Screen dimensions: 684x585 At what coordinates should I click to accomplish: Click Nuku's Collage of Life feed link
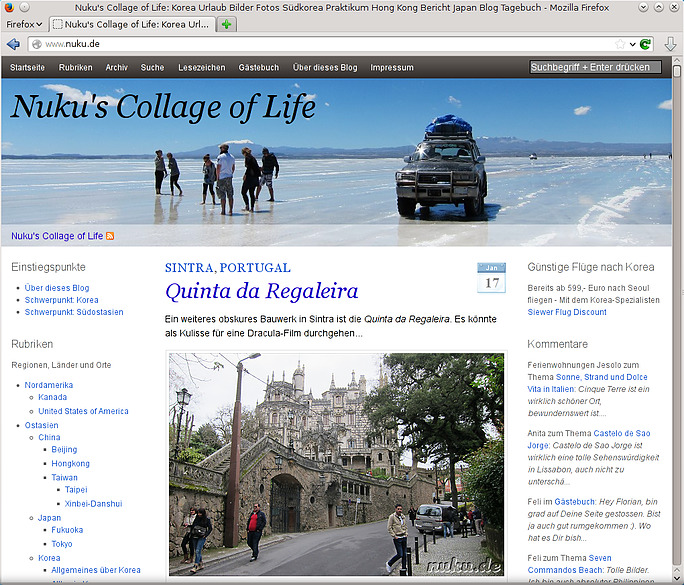click(57, 236)
